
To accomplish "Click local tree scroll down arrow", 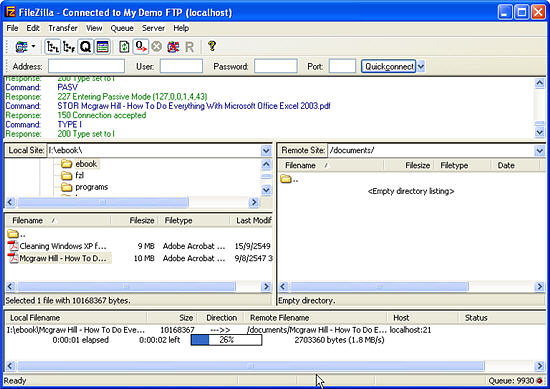I will (266, 190).
